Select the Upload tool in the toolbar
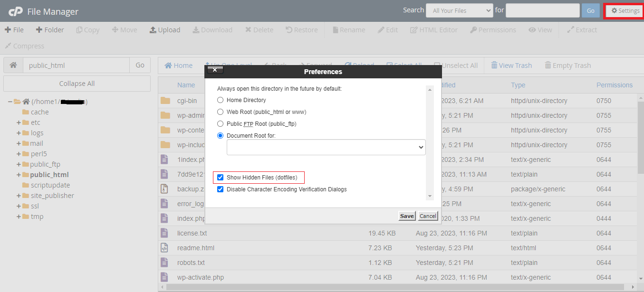The height and width of the screenshot is (292, 644). [165, 29]
